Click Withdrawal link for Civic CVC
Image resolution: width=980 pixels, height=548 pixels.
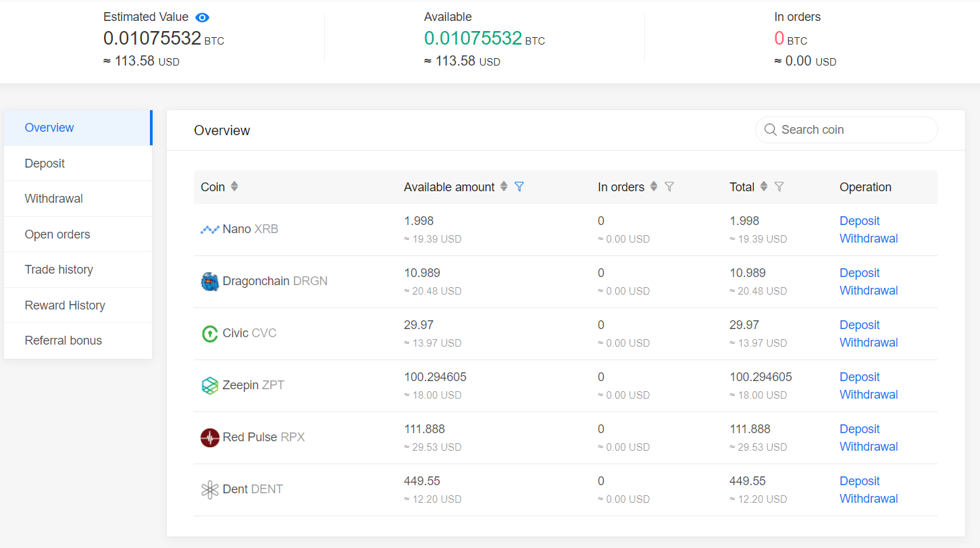click(x=869, y=343)
